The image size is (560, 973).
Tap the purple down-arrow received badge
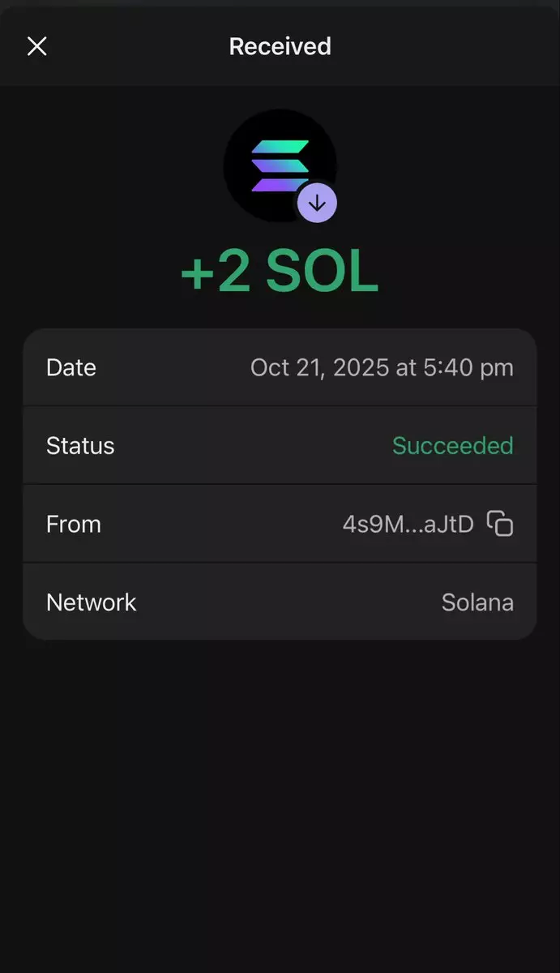(x=317, y=203)
